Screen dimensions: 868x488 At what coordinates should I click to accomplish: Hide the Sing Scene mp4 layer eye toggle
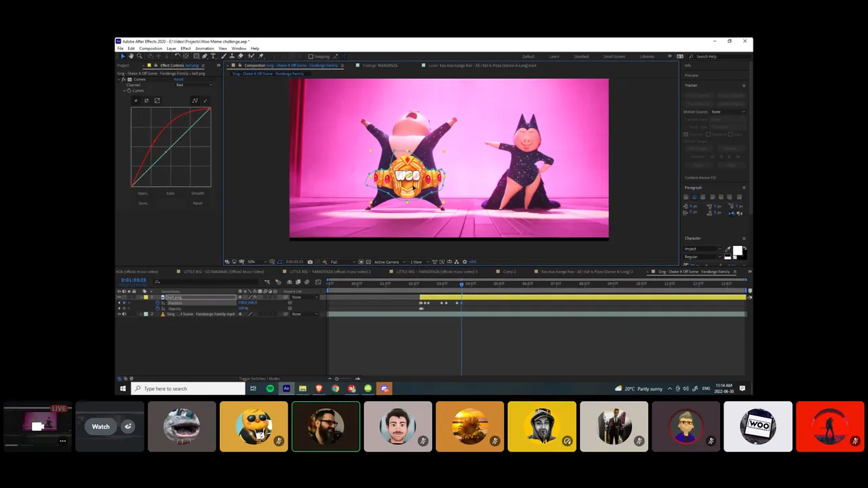click(x=119, y=314)
